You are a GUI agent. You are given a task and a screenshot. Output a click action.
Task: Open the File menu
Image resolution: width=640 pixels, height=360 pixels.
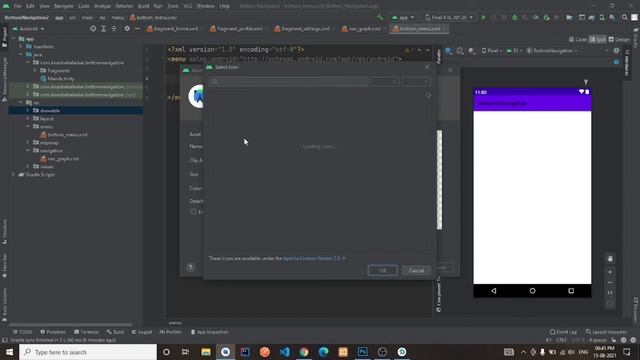pyautogui.click(x=17, y=6)
